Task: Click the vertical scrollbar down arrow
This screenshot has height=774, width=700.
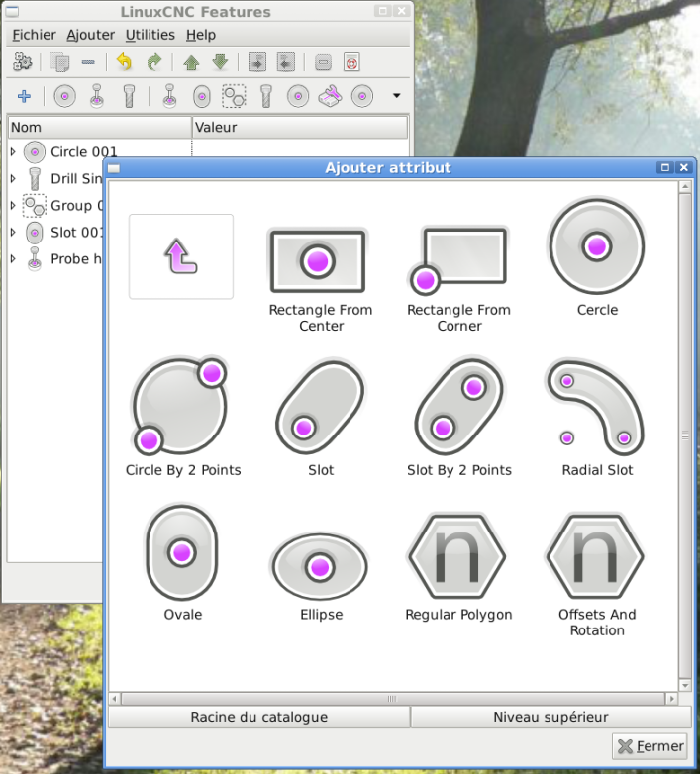Action: point(685,685)
